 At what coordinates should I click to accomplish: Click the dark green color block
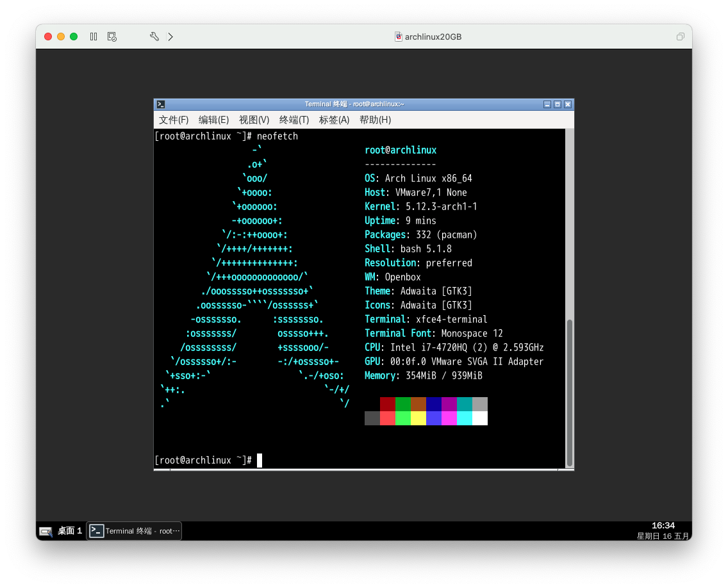pos(403,404)
